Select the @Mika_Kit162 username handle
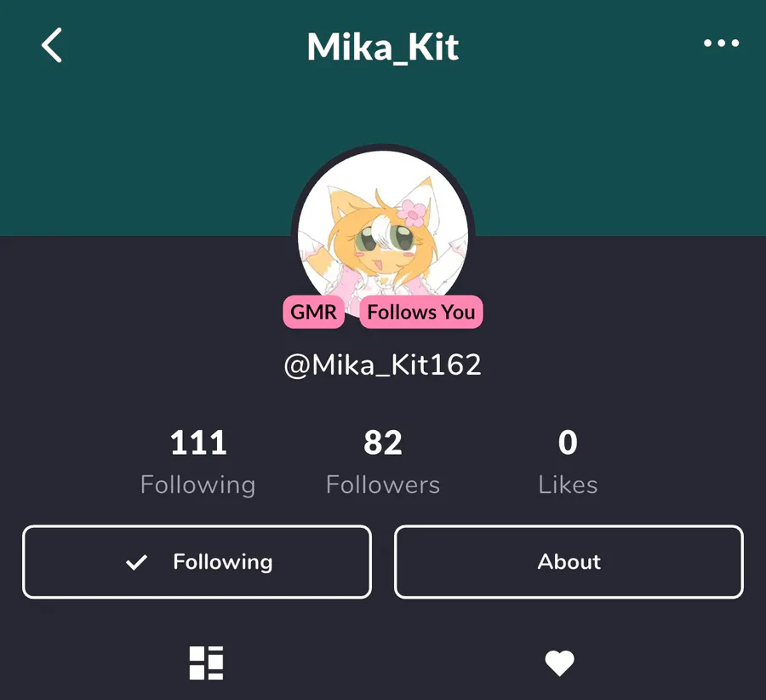The height and width of the screenshot is (700, 766). coord(383,364)
